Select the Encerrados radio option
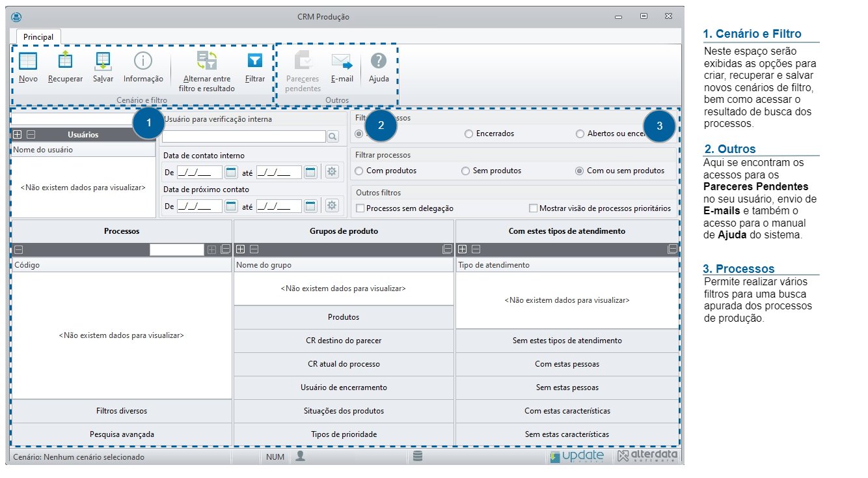The image size is (868, 478). tap(468, 134)
